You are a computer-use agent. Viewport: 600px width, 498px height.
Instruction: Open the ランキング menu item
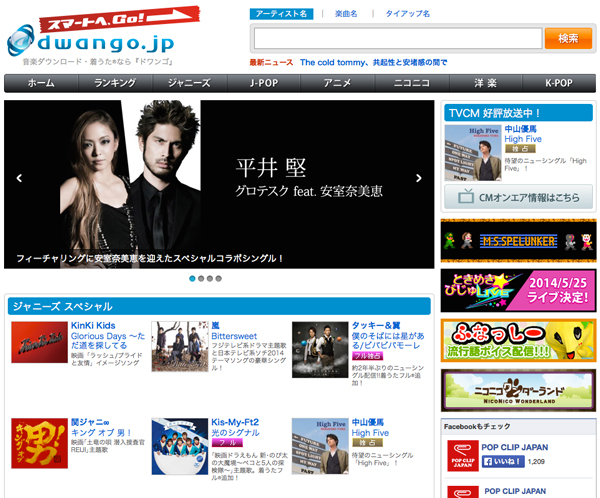coord(115,83)
